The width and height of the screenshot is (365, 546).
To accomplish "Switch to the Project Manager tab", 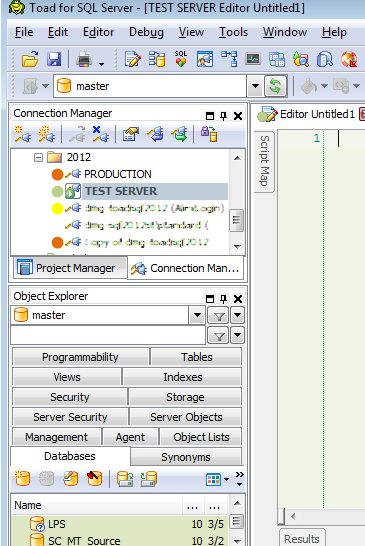I will pos(70,268).
